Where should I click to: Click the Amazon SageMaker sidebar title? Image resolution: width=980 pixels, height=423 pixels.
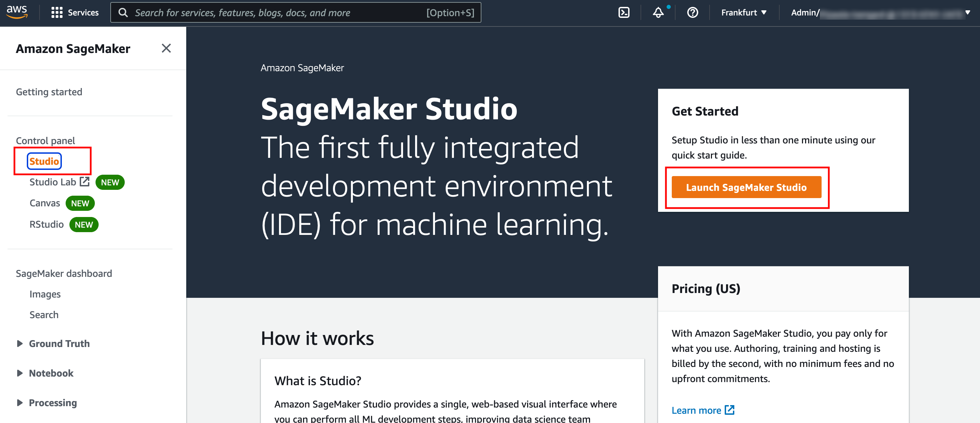(73, 49)
